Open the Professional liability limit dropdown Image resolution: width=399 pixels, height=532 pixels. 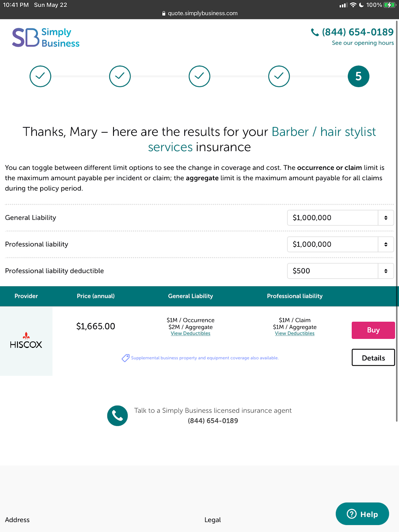(340, 244)
